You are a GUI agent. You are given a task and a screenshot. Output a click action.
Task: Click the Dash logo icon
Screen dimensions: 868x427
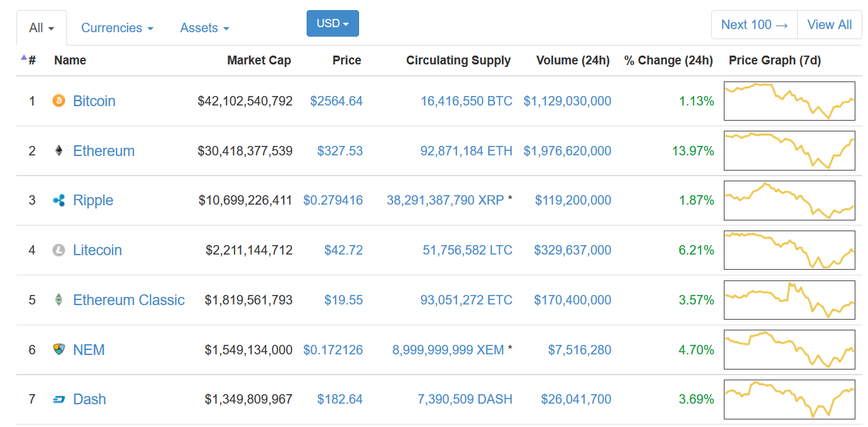click(59, 400)
